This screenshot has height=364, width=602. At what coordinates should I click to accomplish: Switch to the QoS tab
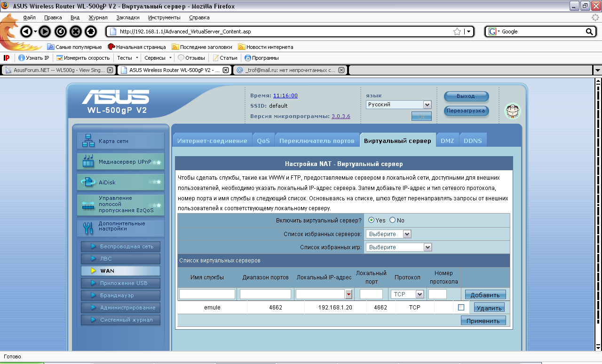click(263, 141)
